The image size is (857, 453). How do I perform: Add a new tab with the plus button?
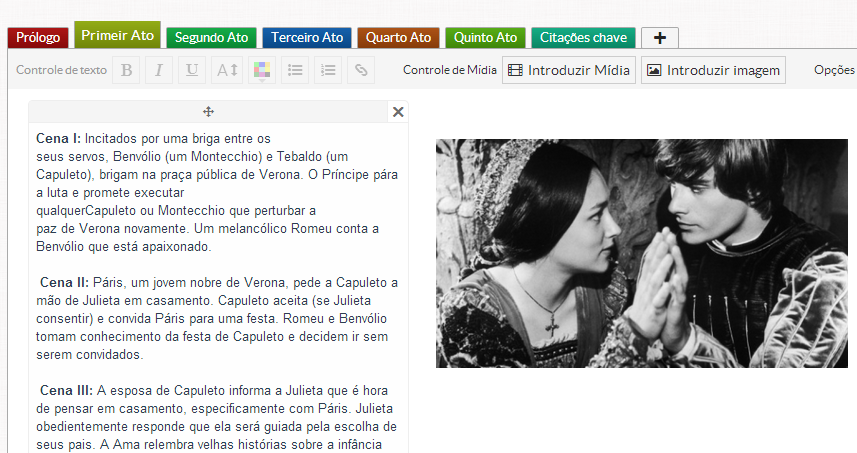pyautogui.click(x=660, y=38)
